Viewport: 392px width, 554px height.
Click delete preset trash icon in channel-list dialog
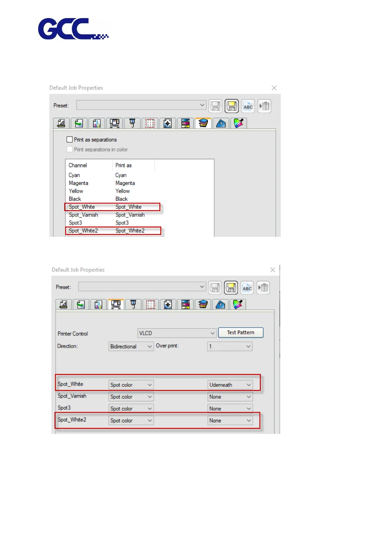tap(265, 106)
